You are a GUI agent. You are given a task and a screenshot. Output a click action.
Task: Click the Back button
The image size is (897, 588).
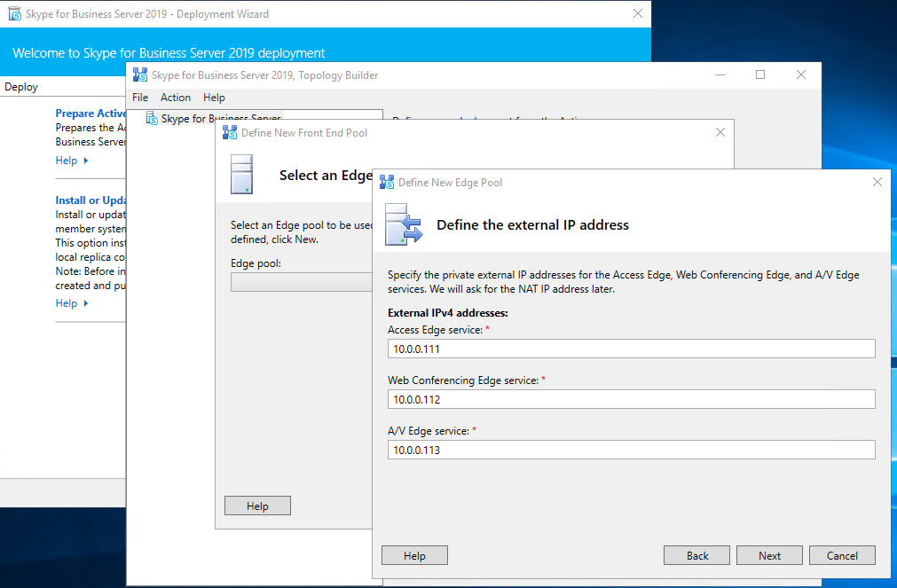[697, 555]
